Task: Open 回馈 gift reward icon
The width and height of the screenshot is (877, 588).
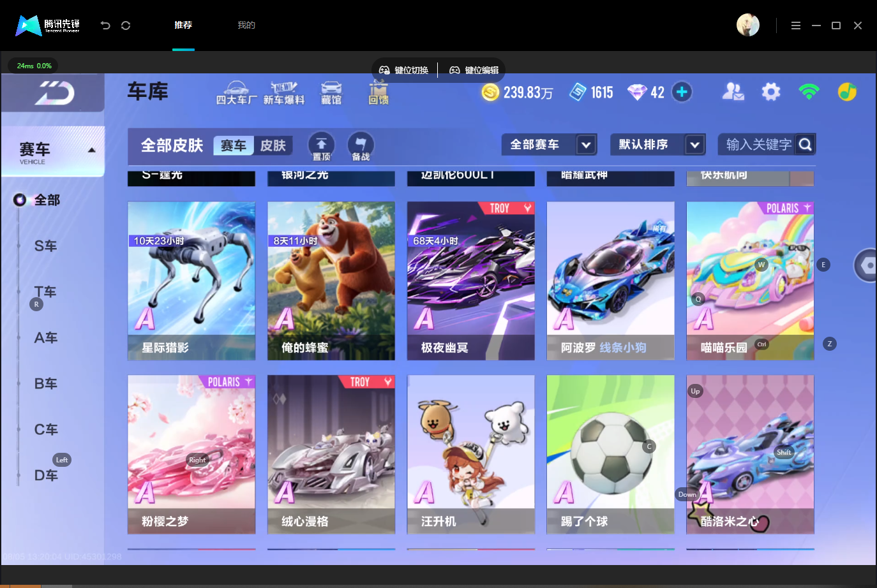Action: point(379,93)
